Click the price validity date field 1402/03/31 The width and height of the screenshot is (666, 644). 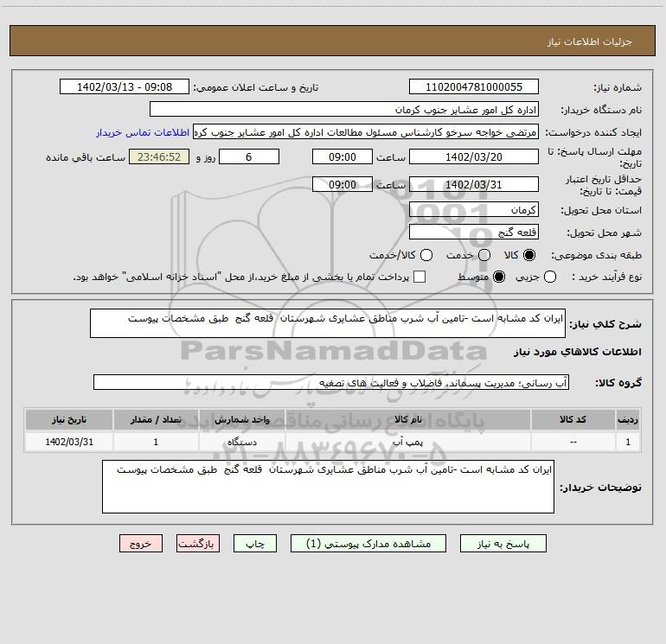pos(474,184)
